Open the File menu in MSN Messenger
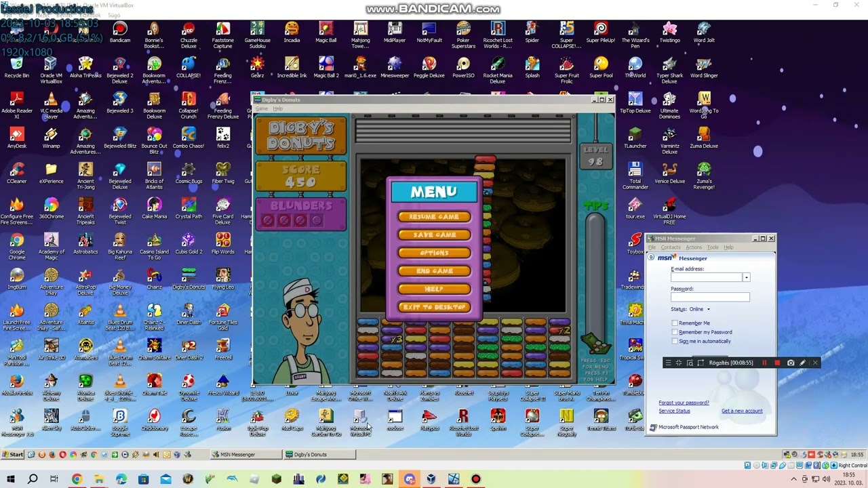Viewport: 868px width, 488px height. click(x=652, y=247)
